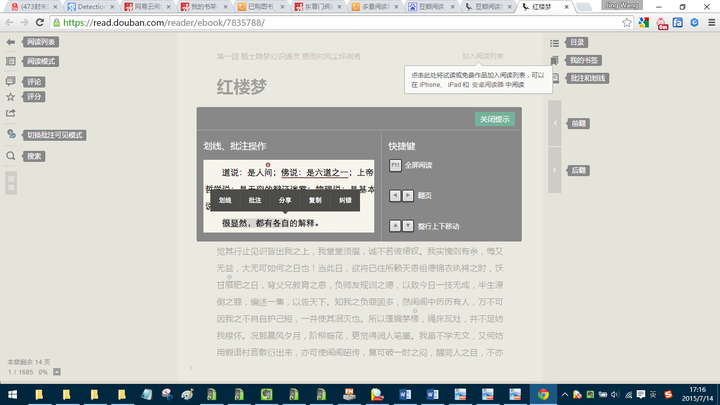Image resolution: width=720 pixels, height=405 pixels.
Task: Click the blue fa extension icon
Action: click(678, 22)
